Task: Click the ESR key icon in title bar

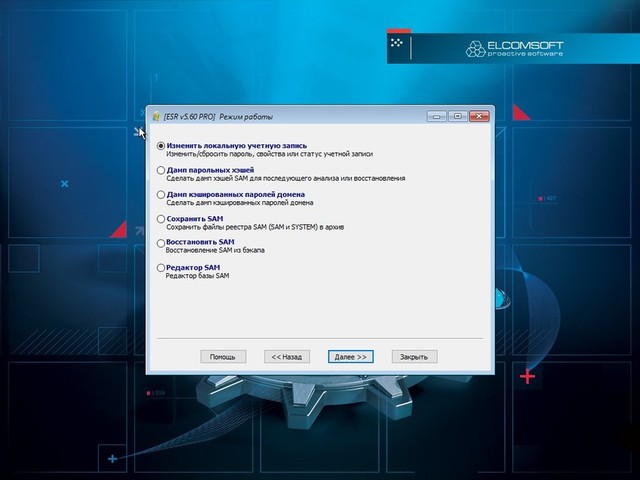Action: coord(157,116)
